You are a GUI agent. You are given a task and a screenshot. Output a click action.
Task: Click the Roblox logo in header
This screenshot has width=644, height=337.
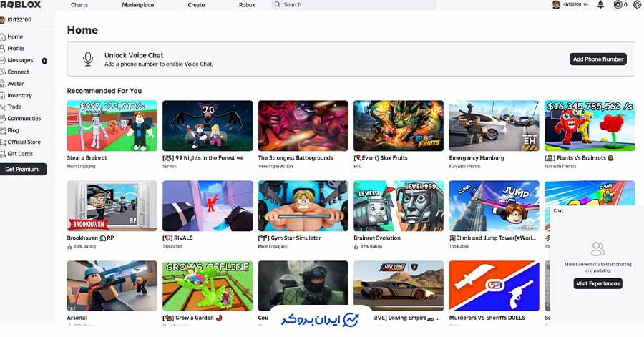point(21,5)
